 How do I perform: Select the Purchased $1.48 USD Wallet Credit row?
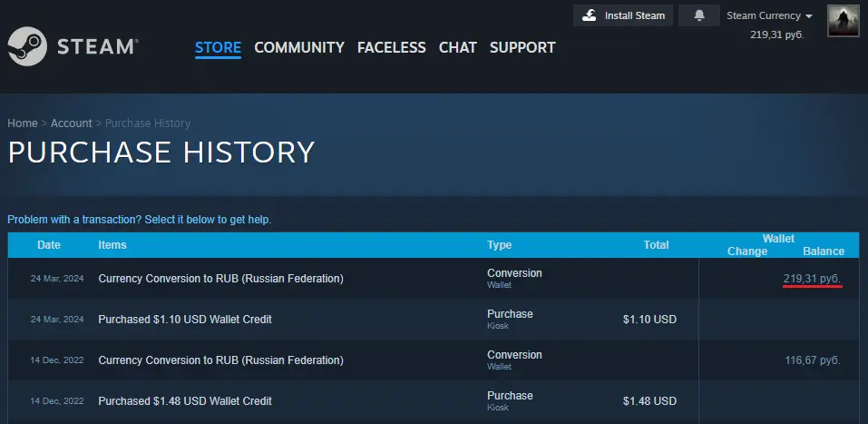pyautogui.click(x=185, y=401)
